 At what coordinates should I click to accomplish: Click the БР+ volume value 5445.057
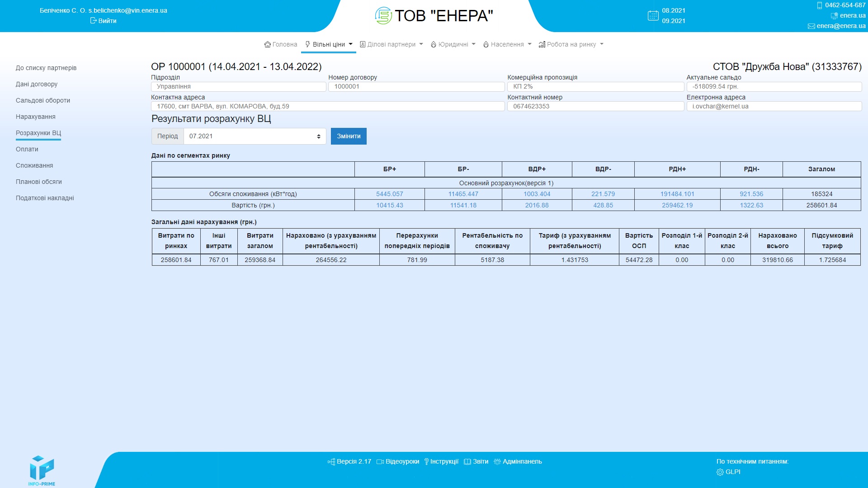(389, 194)
